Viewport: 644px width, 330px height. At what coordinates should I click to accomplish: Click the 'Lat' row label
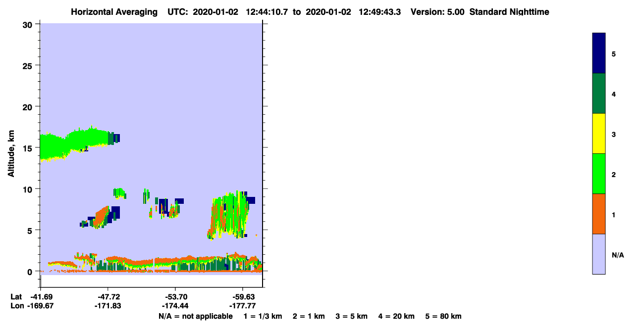pos(16,297)
